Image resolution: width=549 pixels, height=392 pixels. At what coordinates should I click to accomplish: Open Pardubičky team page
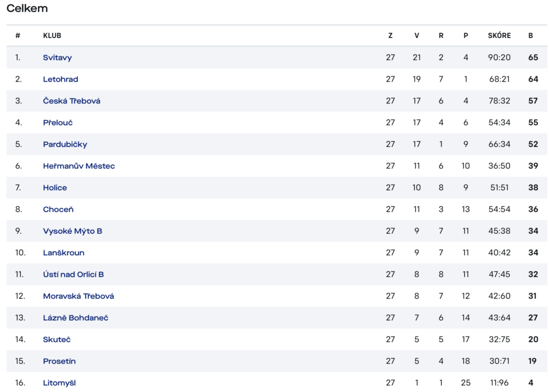pyautogui.click(x=65, y=144)
